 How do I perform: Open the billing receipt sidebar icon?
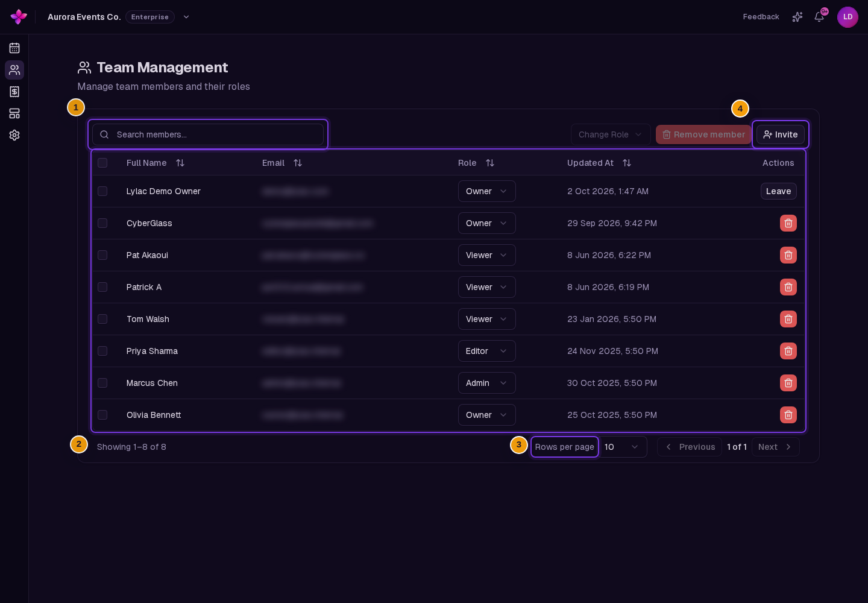[14, 92]
